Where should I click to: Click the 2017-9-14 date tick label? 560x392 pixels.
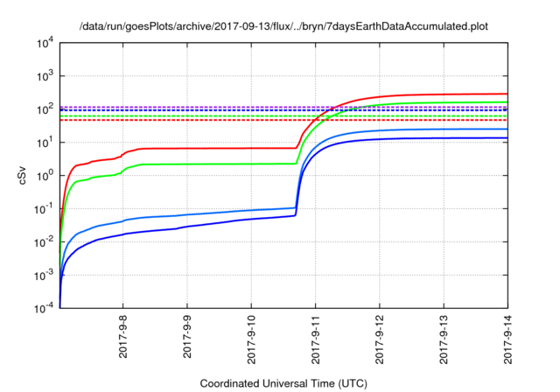(507, 339)
